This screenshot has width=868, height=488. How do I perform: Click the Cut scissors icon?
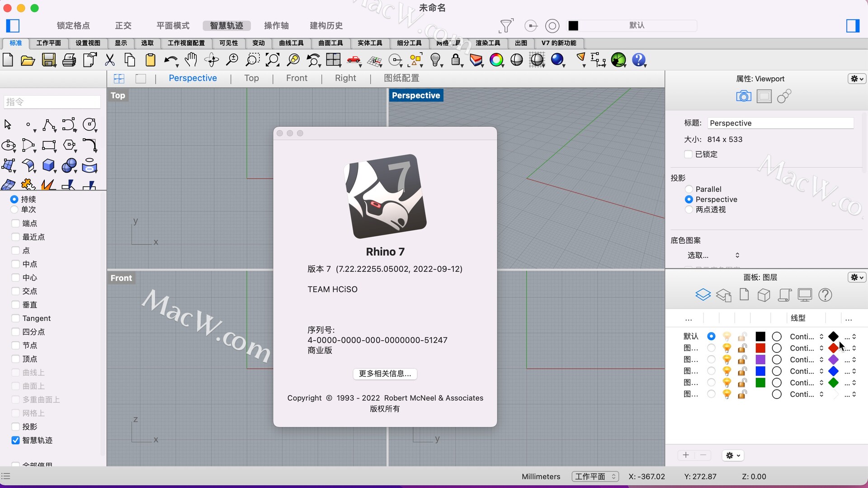coord(110,60)
